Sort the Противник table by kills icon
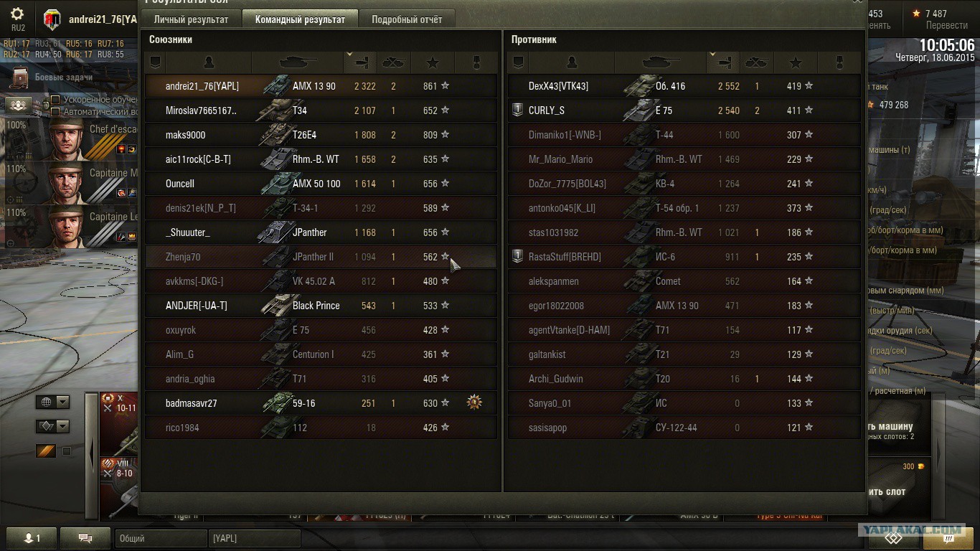This screenshot has width=980, height=551. coord(757,63)
